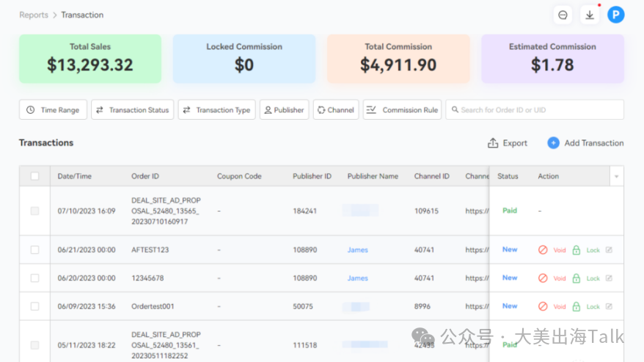The height and width of the screenshot is (362, 644).
Task: Select the 07/10/2023 16:09 row checkbox
Action: pos(35,211)
